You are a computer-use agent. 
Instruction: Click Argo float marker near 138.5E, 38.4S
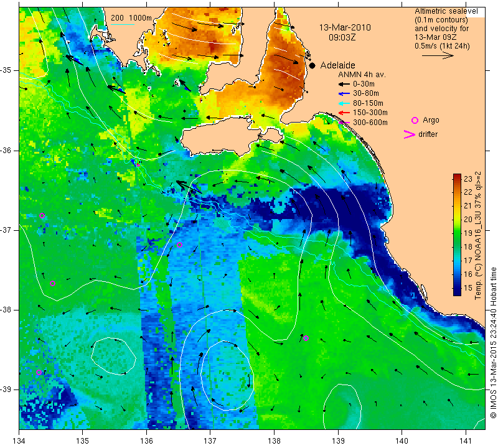click(306, 338)
